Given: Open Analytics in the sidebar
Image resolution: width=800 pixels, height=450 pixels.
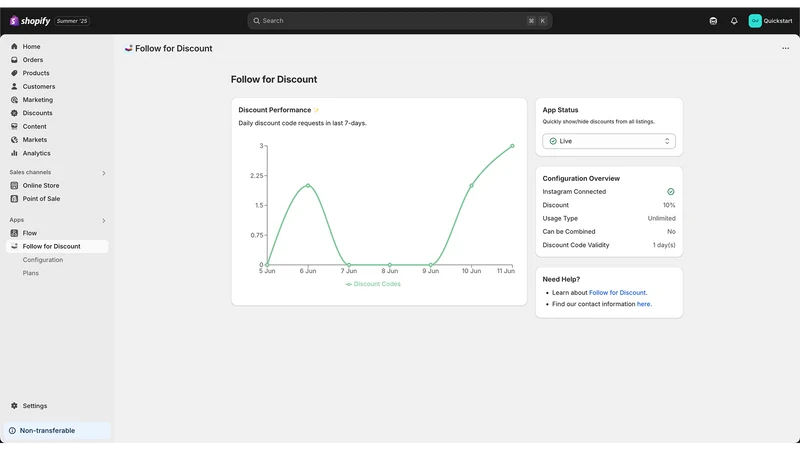Looking at the screenshot, I should tap(36, 153).
